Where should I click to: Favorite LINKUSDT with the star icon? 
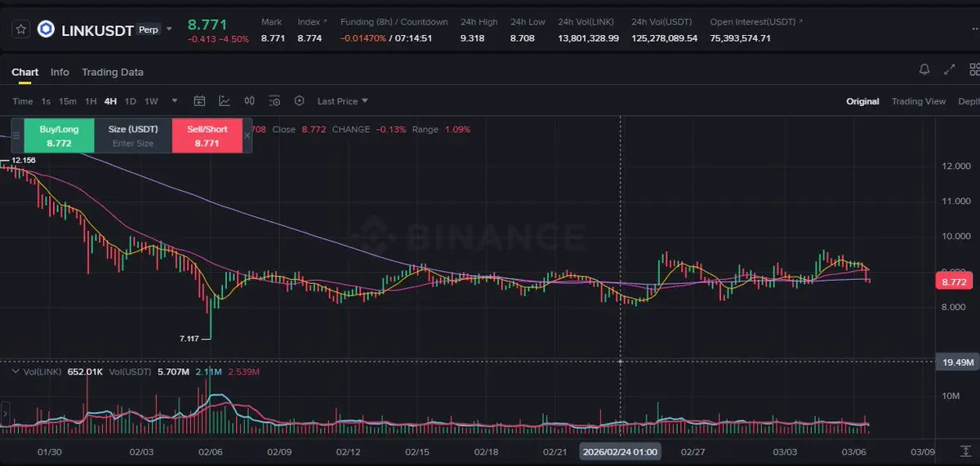click(21, 29)
